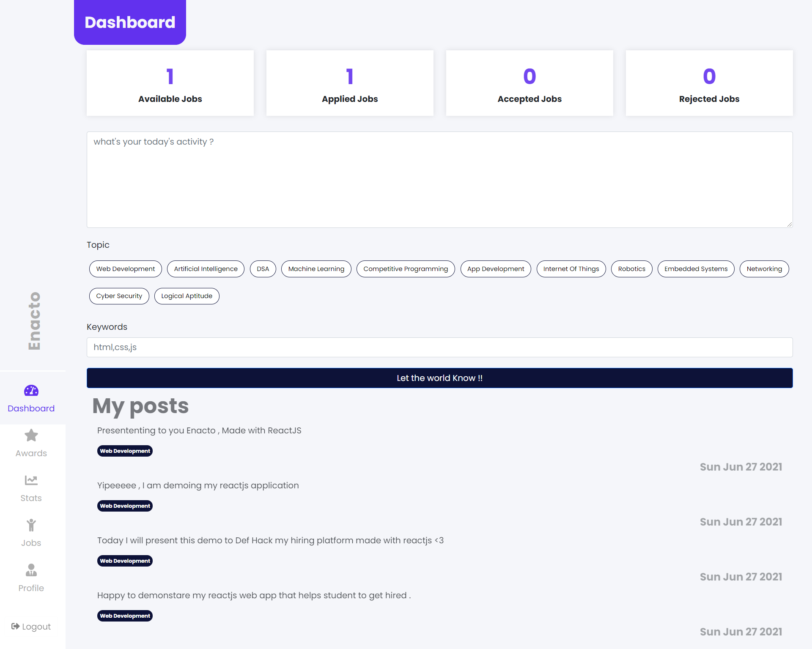This screenshot has width=812, height=649.
Task: Click the Logout arrow icon
Action: (15, 626)
